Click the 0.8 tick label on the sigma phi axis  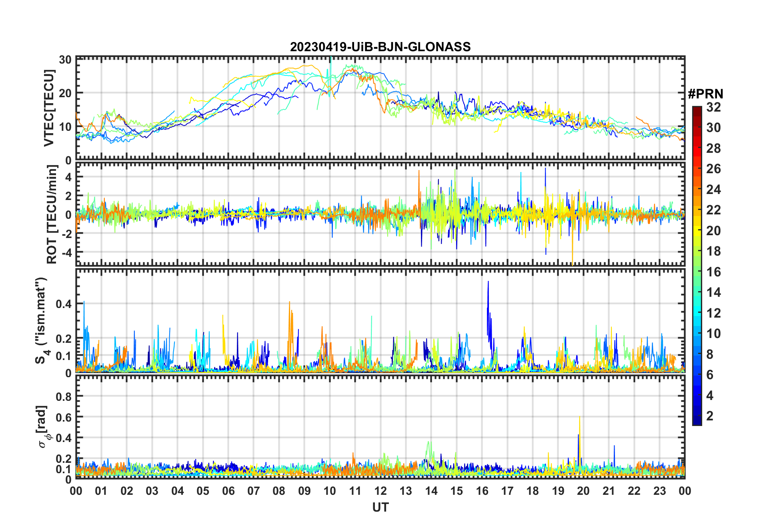[x=63, y=396]
